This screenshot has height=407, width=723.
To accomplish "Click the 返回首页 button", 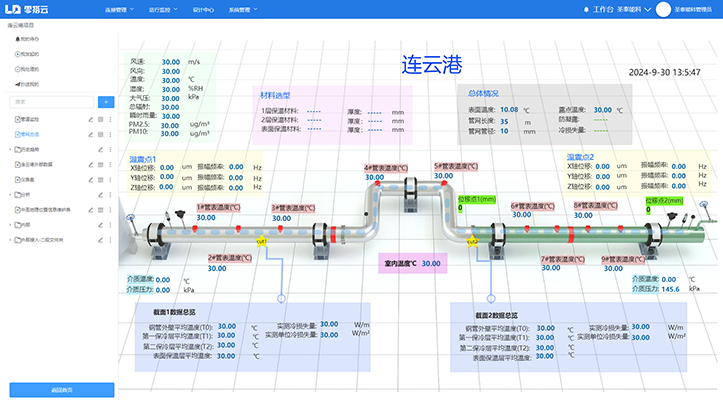I will [62, 389].
